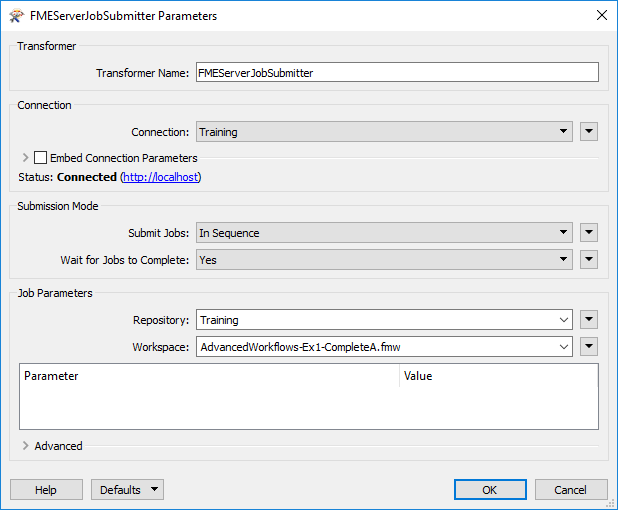This screenshot has height=510, width=618.
Task: Open the options arrow beside Wait for Jobs
Action: pos(589,260)
